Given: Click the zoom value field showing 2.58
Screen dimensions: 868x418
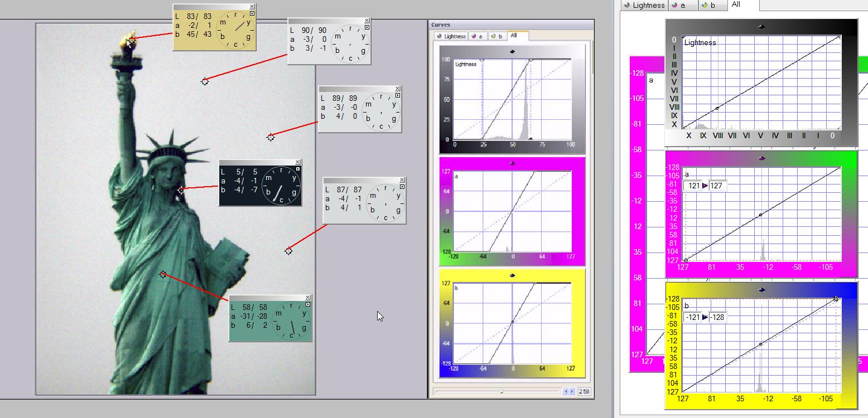Looking at the screenshot, I should point(584,392).
